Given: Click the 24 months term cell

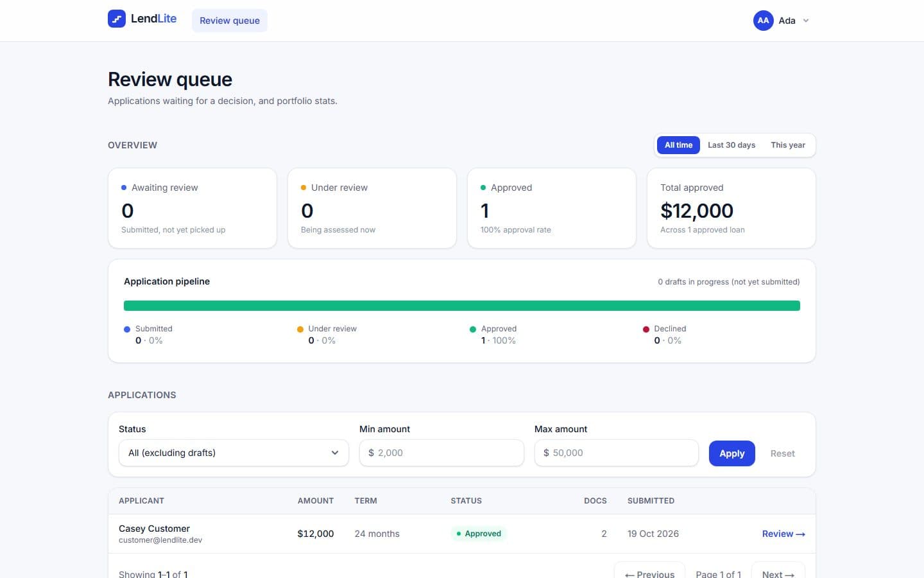Looking at the screenshot, I should [x=377, y=534].
